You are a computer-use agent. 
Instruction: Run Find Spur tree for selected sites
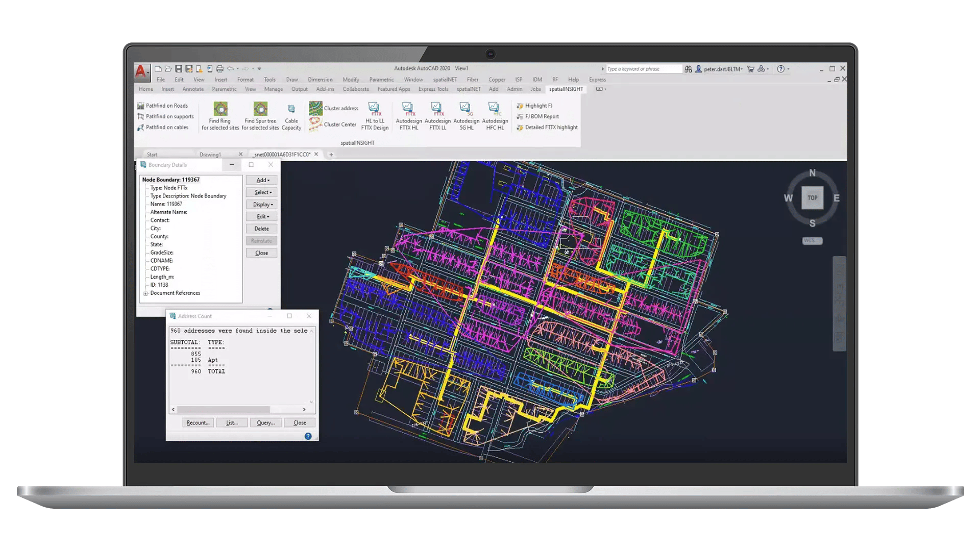pyautogui.click(x=260, y=116)
